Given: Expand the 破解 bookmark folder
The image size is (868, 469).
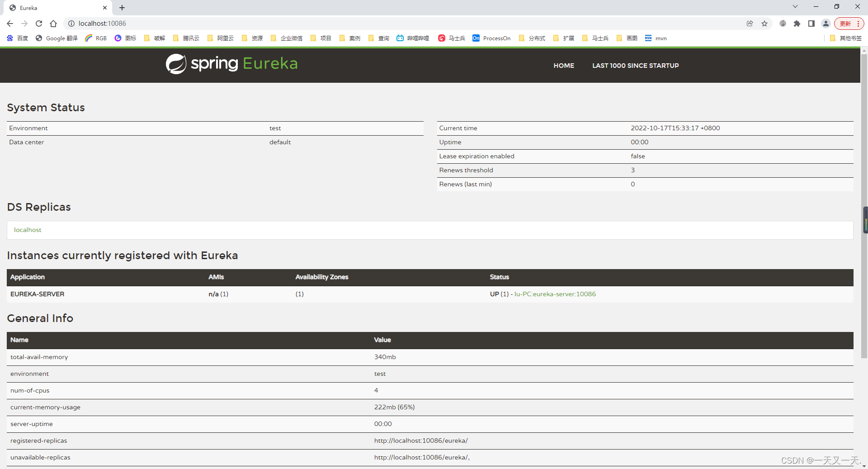Looking at the screenshot, I should (155, 38).
